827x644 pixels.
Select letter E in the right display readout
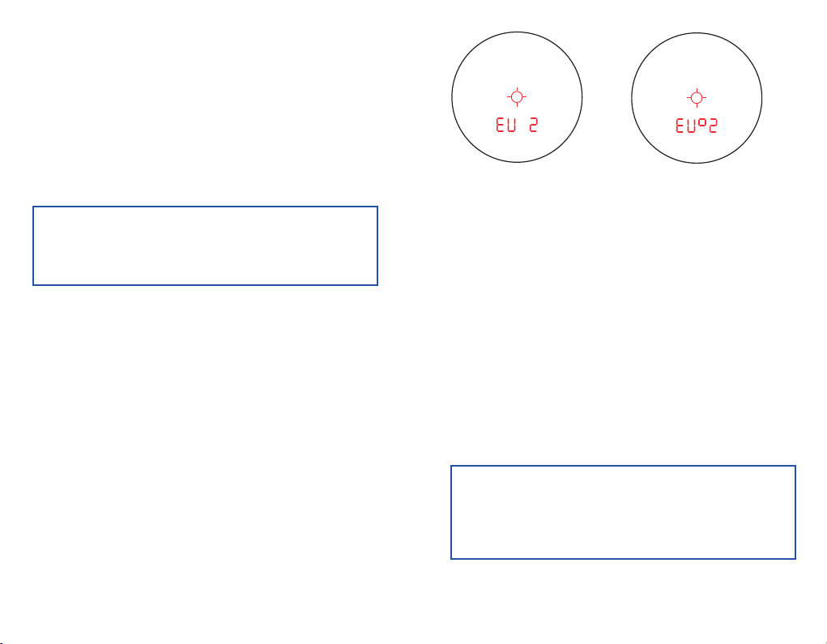pos(680,126)
